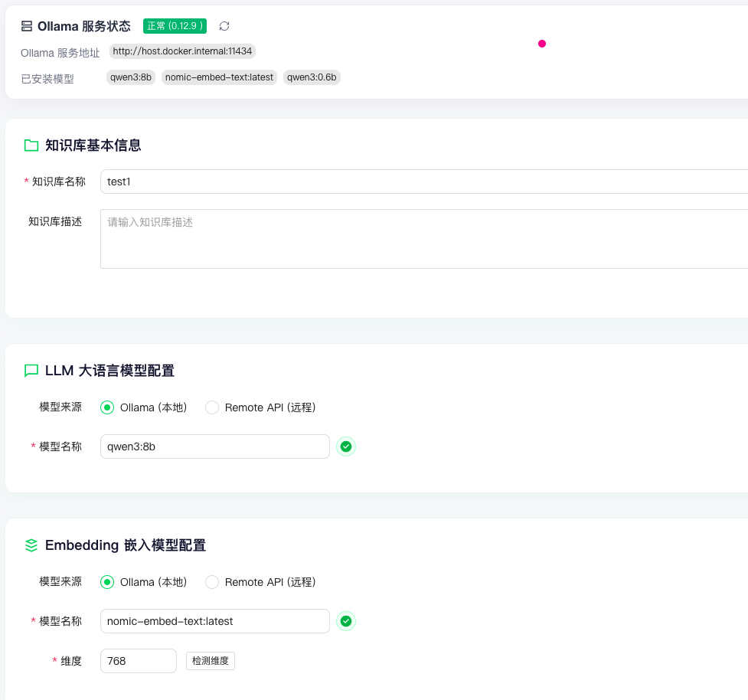Select Ollama (本地) for LLM model source
Screen dimensions: 748x700
click(107, 407)
